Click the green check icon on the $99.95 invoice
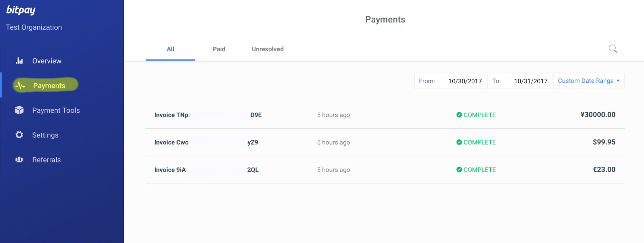 (459, 142)
